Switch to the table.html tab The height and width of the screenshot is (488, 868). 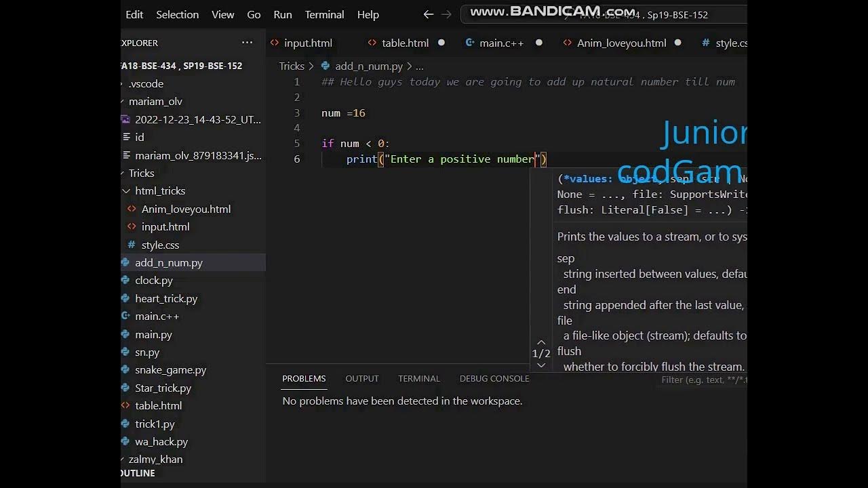coord(405,43)
